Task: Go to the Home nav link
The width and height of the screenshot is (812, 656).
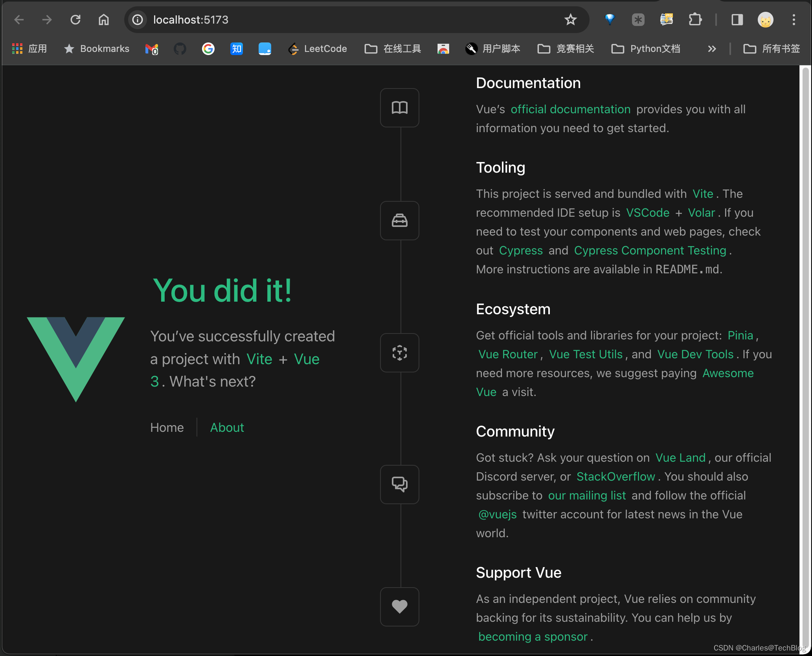Action: point(167,428)
